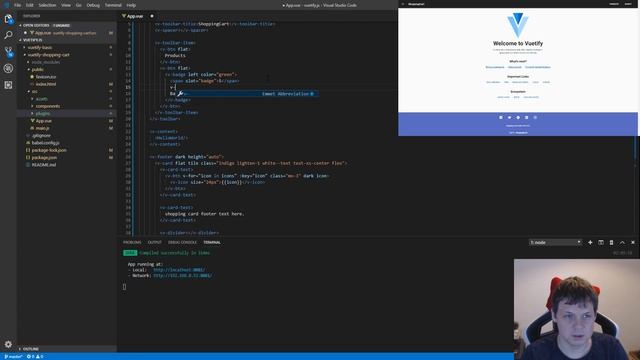Open main.js in the explorer

[x=42, y=128]
